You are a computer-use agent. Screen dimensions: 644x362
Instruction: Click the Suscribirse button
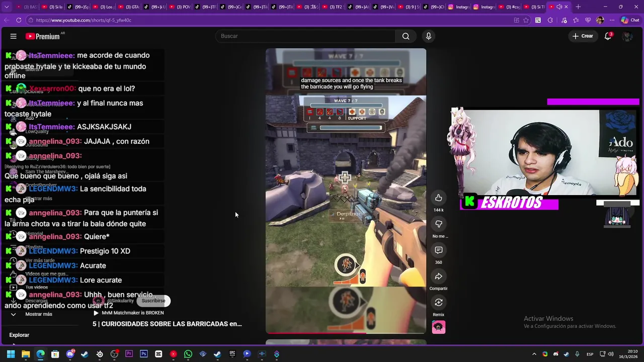(153, 301)
